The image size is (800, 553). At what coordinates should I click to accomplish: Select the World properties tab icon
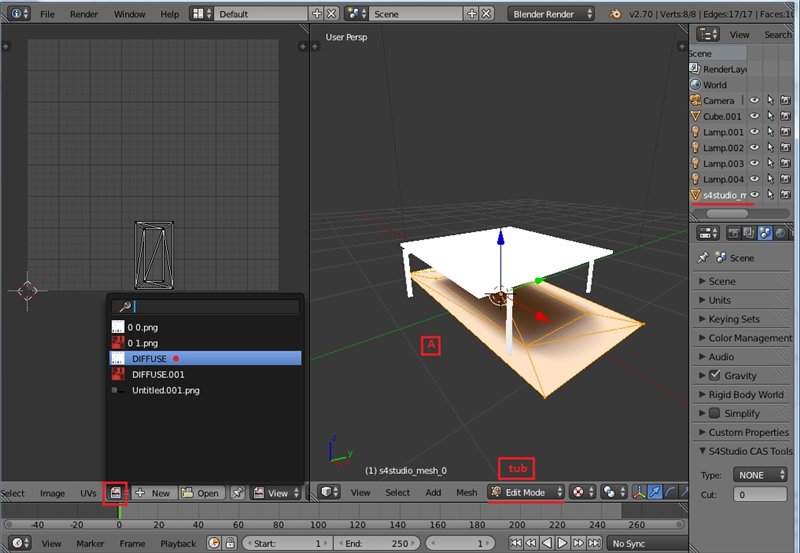pos(781,233)
